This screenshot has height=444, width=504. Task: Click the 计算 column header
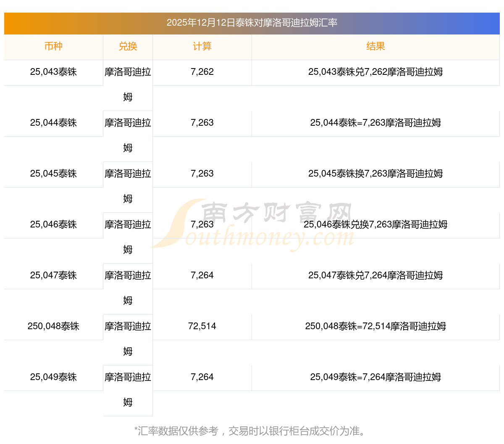(x=202, y=46)
